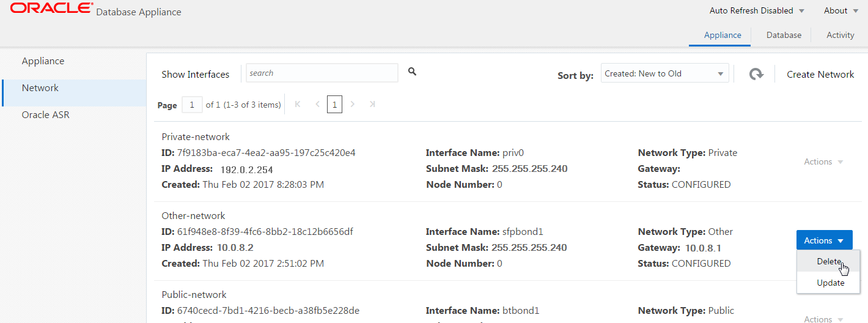Switch to the Database tab
This screenshot has height=323, width=868.
784,35
